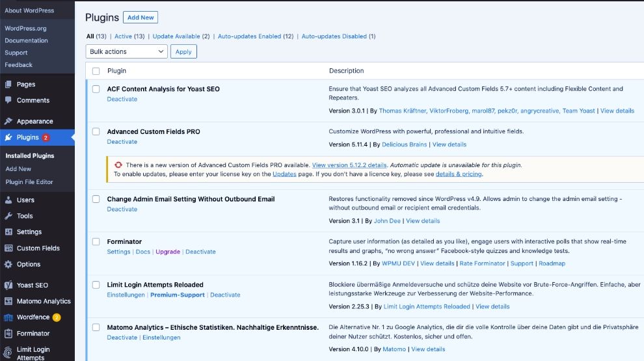Click the Wordfence orange notification badge

(x=57, y=317)
